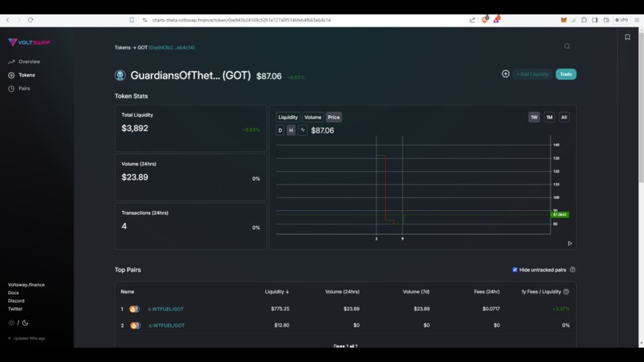This screenshot has height=362, width=644.
Task: Switch to light mode sun icon
Action: (x=11, y=323)
